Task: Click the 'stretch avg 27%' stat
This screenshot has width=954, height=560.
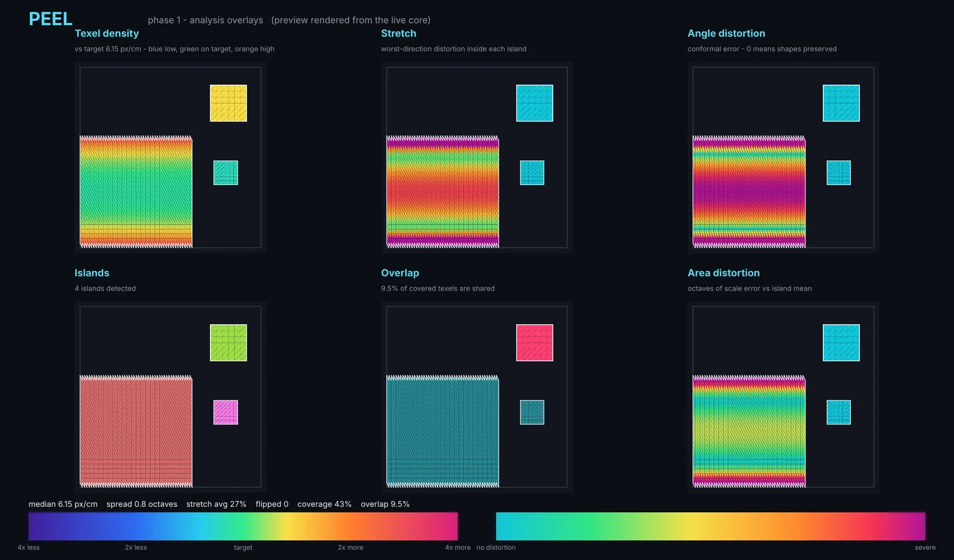Action: point(216,504)
